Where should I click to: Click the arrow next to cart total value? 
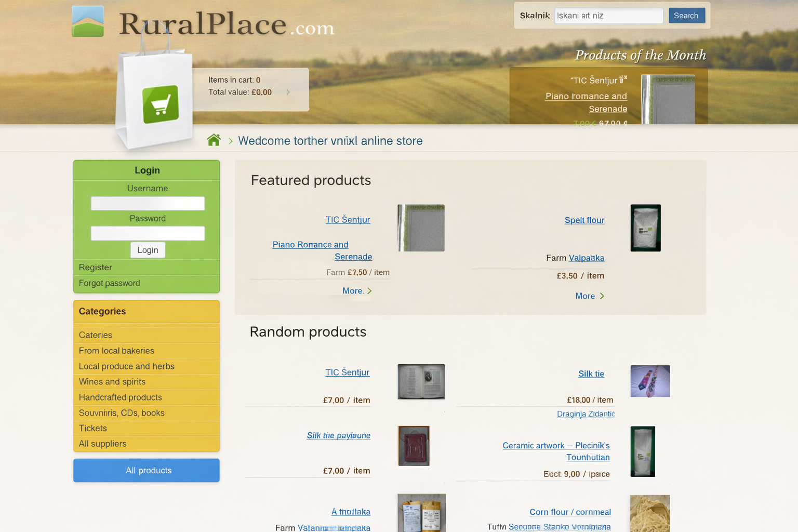coord(288,91)
